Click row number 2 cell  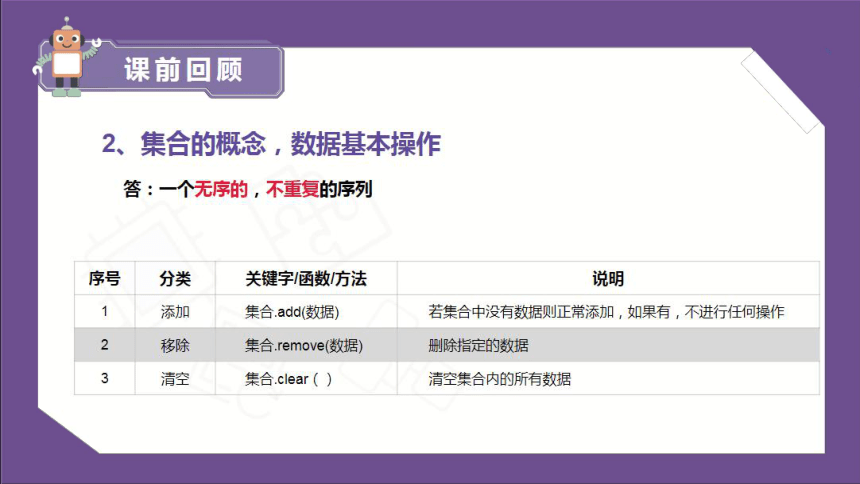(x=104, y=345)
